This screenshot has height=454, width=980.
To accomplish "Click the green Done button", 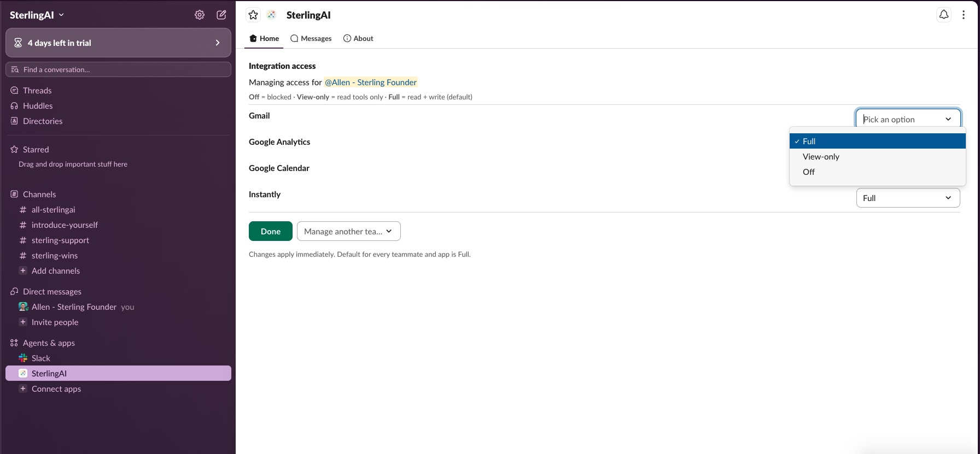I will pos(271,231).
